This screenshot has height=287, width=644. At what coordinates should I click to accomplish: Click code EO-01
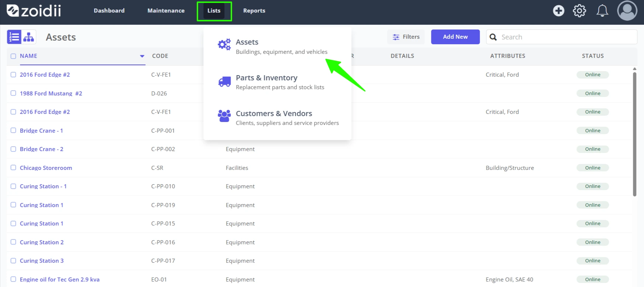click(159, 279)
